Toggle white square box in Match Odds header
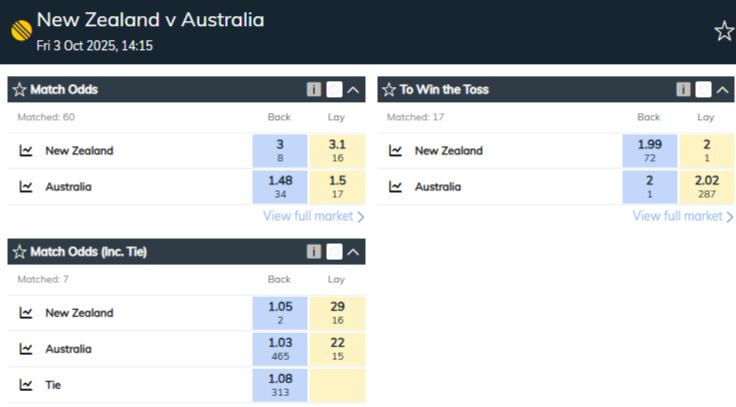This screenshot has height=407, width=736. click(334, 90)
